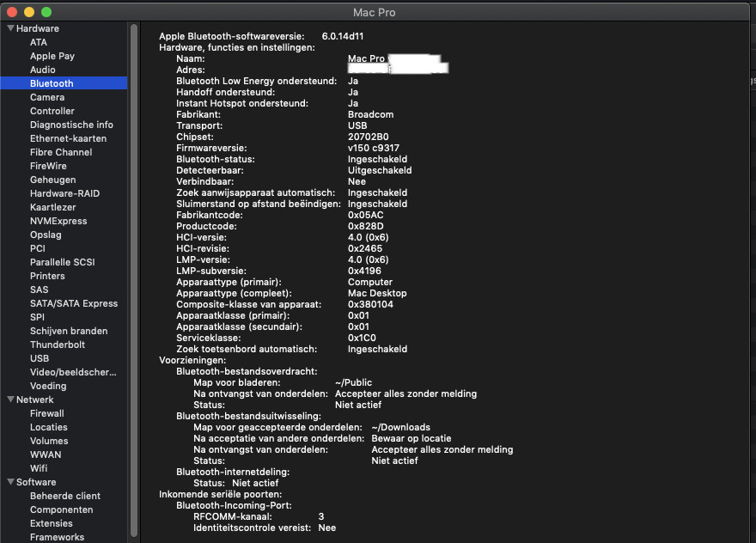Open Volumes under Netwerk
Screen dimensions: 756x543
[x=49, y=441]
